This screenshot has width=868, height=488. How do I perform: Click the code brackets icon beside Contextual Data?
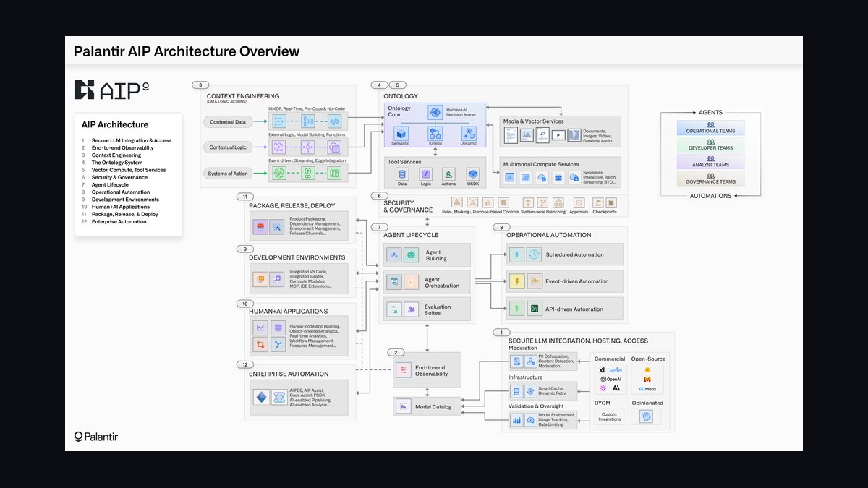[x=333, y=121]
